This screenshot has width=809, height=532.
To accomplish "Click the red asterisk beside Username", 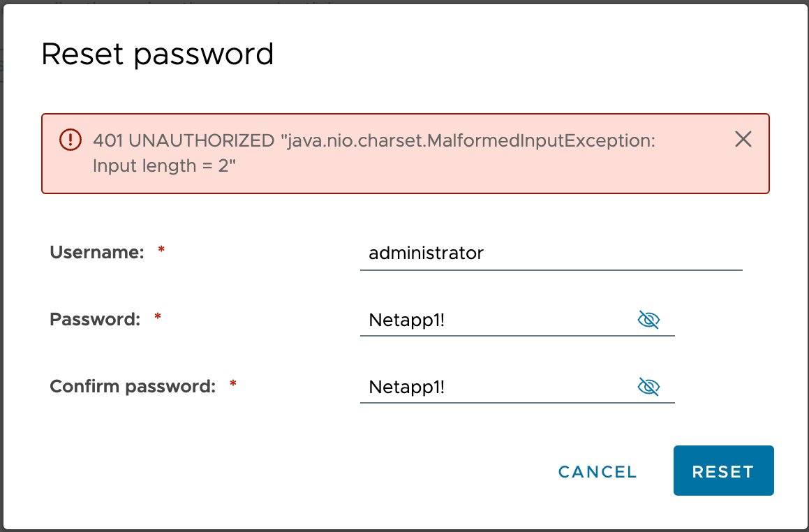I will (161, 250).
